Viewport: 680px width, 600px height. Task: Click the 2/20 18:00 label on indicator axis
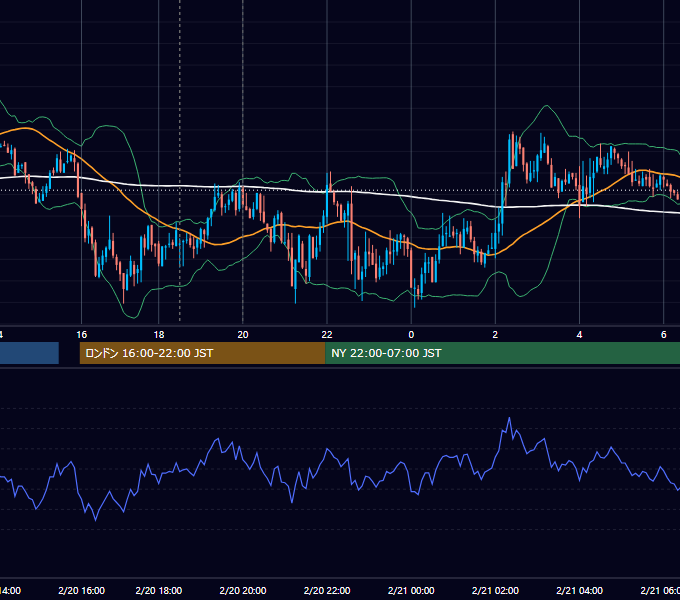(x=159, y=590)
